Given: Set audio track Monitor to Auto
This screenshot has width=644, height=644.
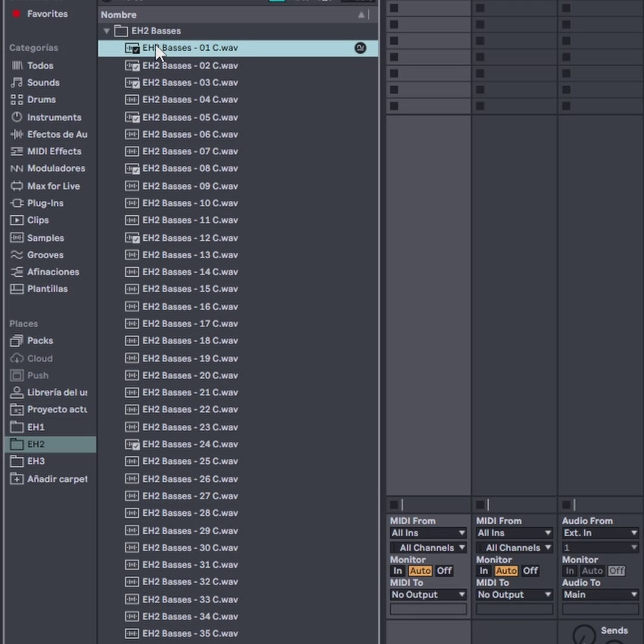Looking at the screenshot, I should pos(592,571).
